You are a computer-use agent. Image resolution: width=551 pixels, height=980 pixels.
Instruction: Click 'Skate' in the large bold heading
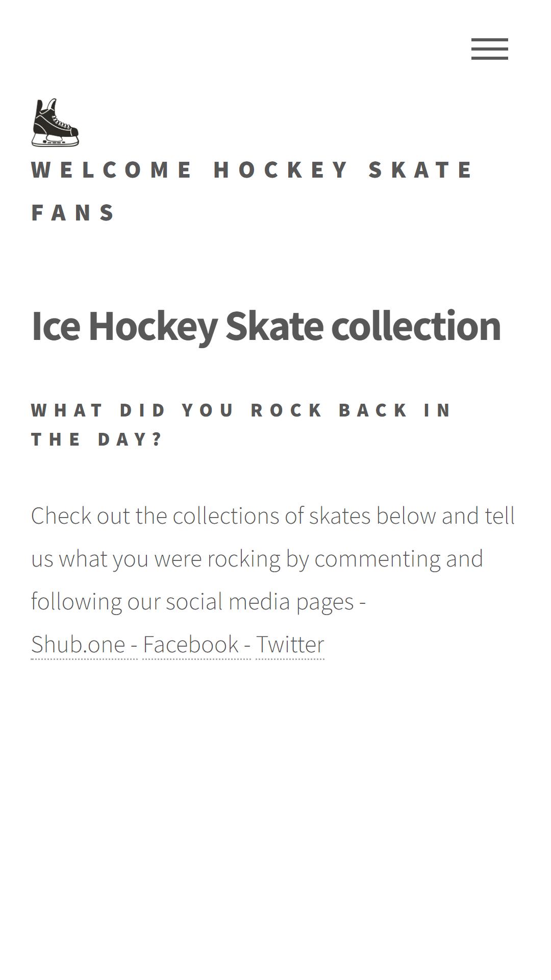274,325
